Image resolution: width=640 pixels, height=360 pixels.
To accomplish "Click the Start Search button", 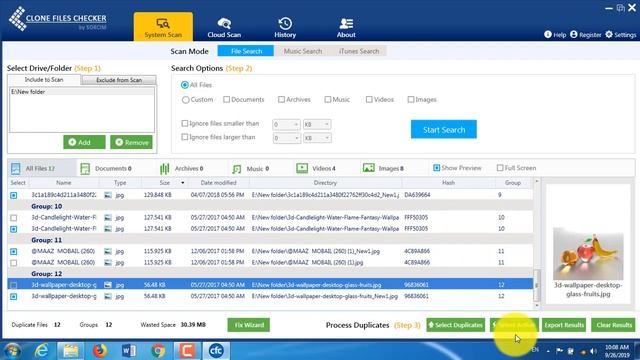I will [444, 129].
